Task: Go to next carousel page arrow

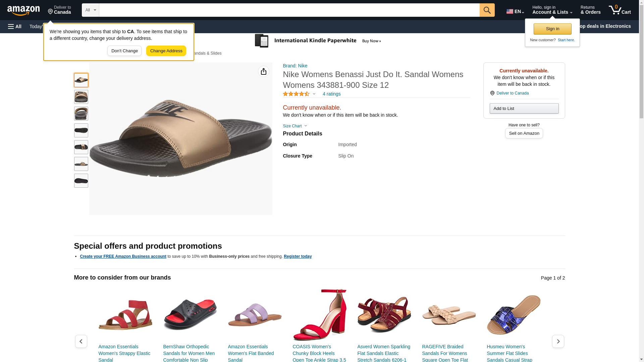Action: point(558,341)
